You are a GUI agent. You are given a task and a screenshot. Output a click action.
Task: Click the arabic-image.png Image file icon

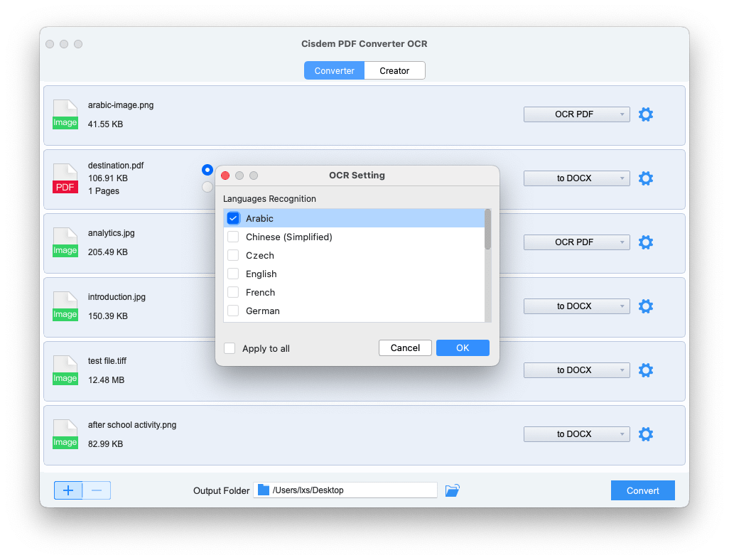tap(65, 114)
